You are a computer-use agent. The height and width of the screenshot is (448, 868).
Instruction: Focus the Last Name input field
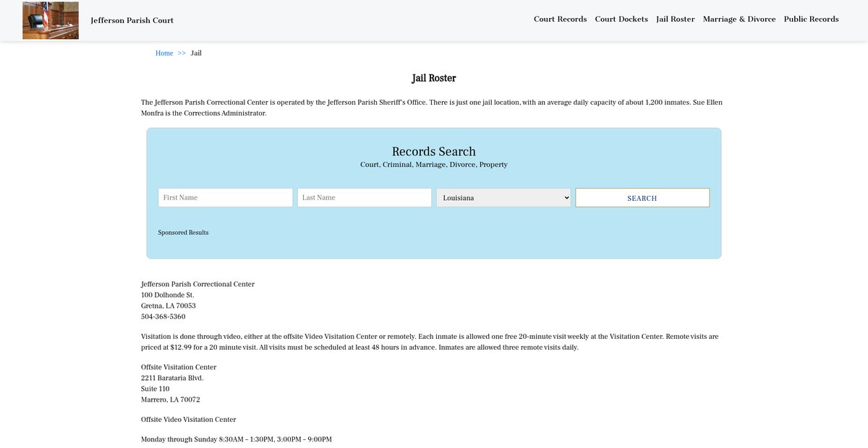pyautogui.click(x=364, y=198)
